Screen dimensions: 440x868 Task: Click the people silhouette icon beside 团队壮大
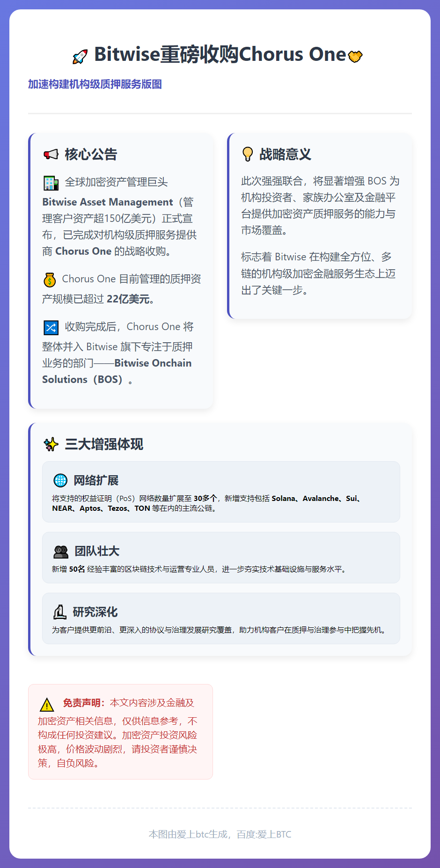coord(61,552)
